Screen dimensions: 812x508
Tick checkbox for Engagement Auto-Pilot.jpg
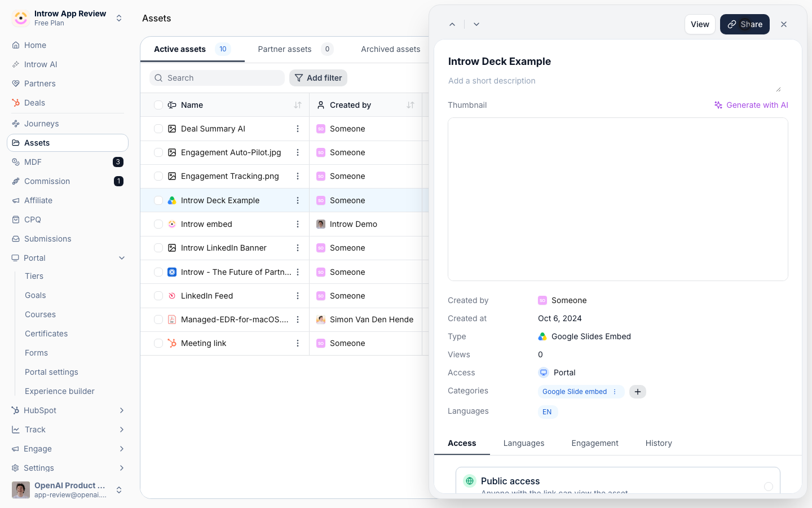[158, 152]
